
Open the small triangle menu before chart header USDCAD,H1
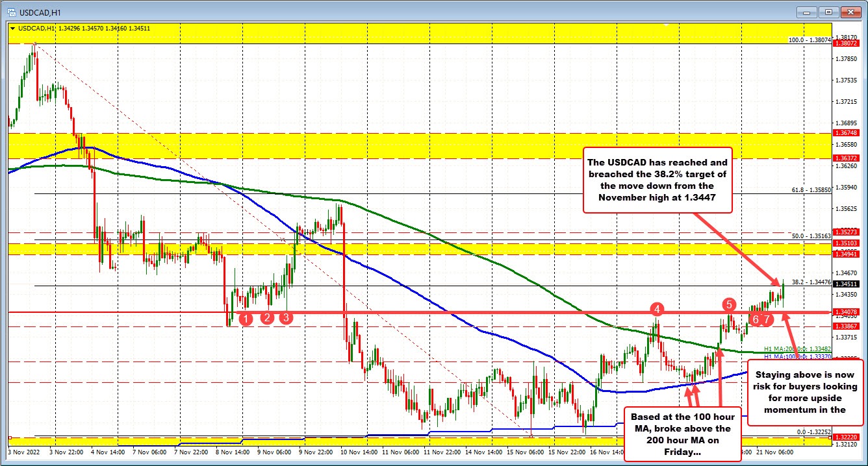pyautogui.click(x=11, y=29)
